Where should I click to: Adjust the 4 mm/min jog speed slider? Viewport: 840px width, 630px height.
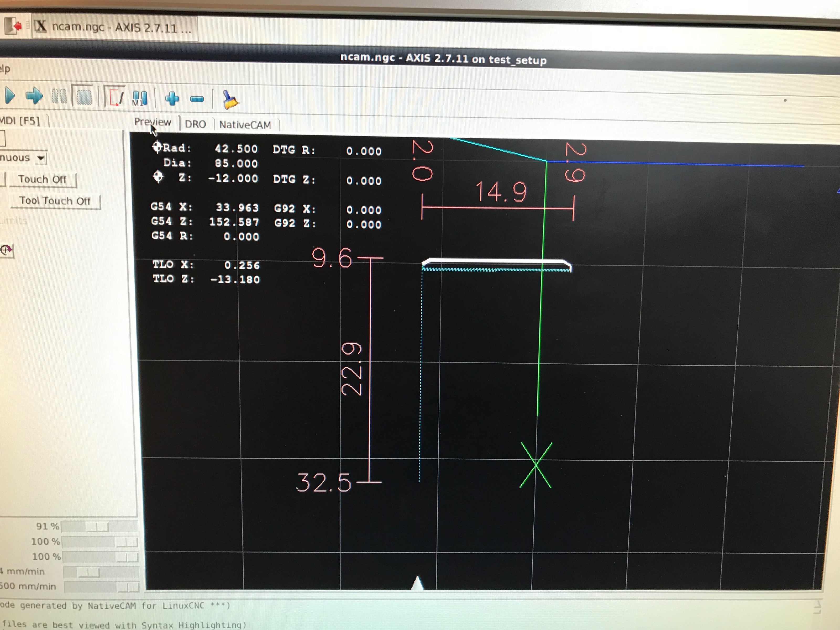pos(101,572)
